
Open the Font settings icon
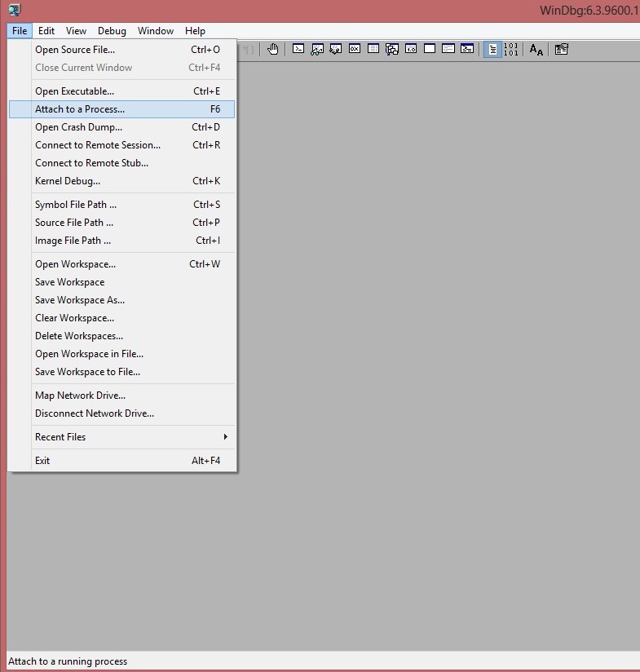click(x=536, y=49)
